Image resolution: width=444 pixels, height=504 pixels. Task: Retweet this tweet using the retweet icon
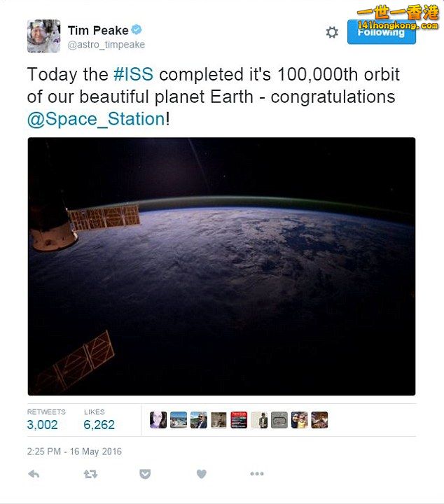pyautogui.click(x=90, y=474)
